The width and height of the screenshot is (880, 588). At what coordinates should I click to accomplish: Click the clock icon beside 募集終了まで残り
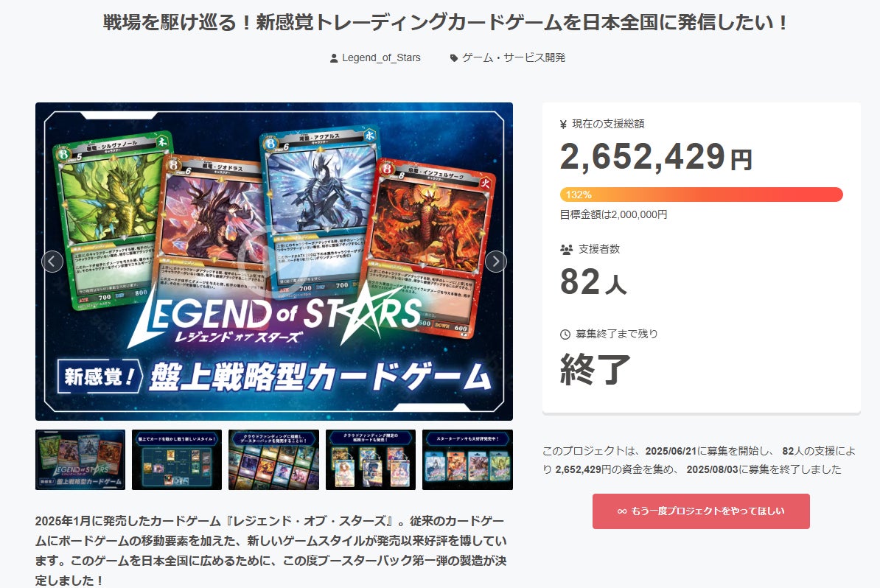click(565, 335)
